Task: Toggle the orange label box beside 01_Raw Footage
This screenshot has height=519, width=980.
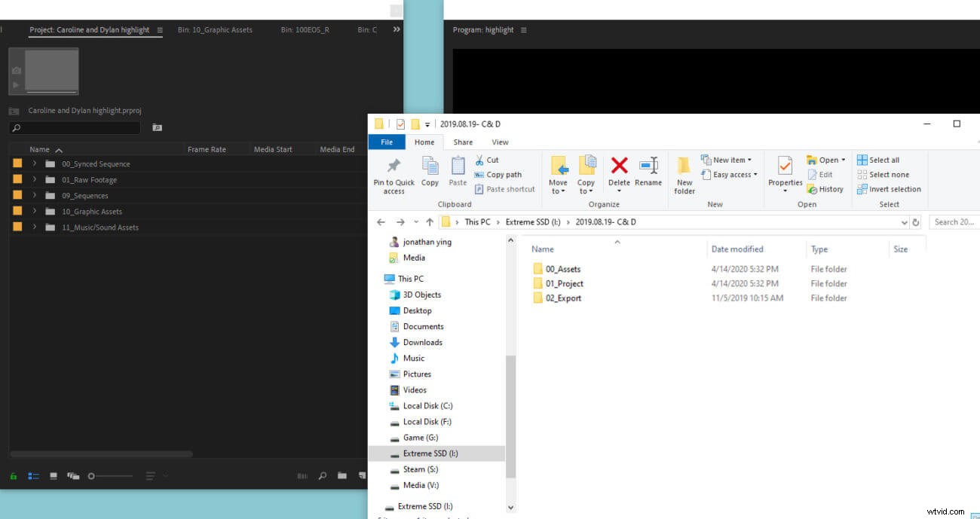Action: tap(17, 179)
